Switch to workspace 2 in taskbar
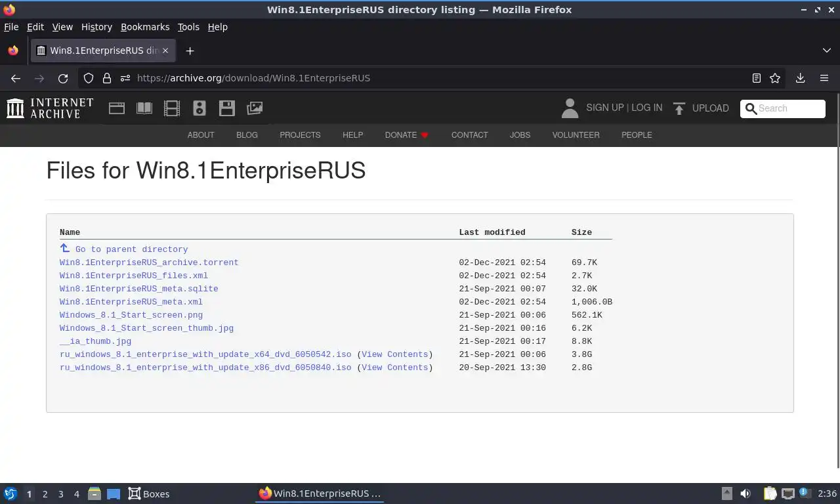This screenshot has height=504, width=840. [45, 493]
